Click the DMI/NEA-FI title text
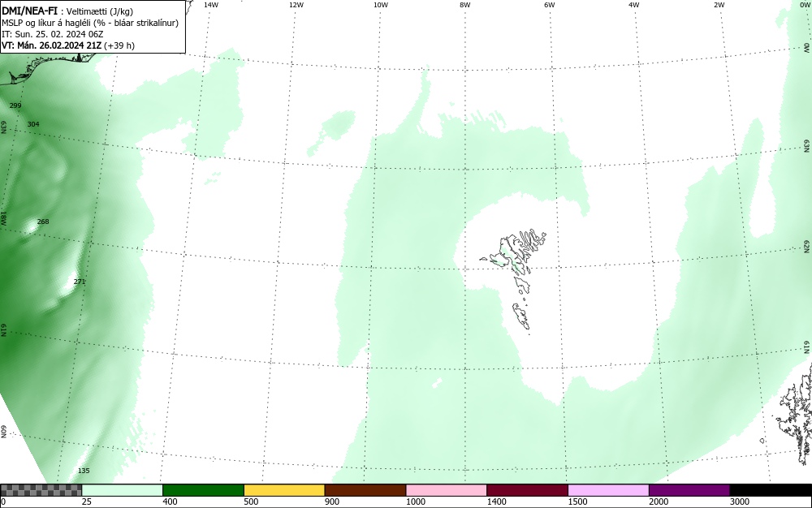The width and height of the screenshot is (812, 508). [x=29, y=11]
